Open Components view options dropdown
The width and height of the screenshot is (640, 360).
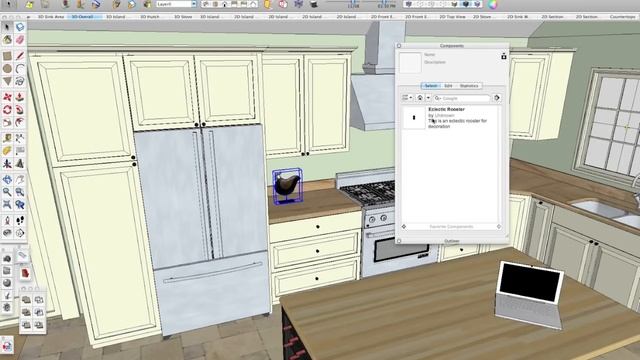[x=407, y=98]
